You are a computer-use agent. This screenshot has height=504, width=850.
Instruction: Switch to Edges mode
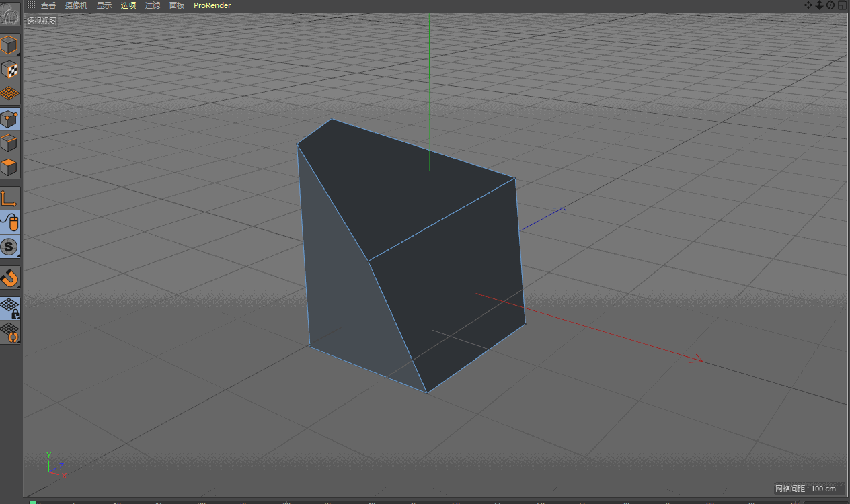(x=9, y=143)
